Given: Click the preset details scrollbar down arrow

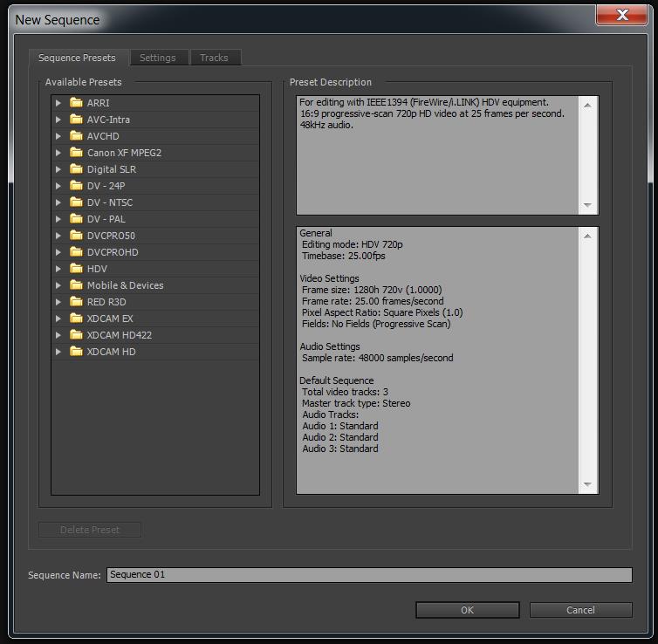Looking at the screenshot, I should [587, 484].
